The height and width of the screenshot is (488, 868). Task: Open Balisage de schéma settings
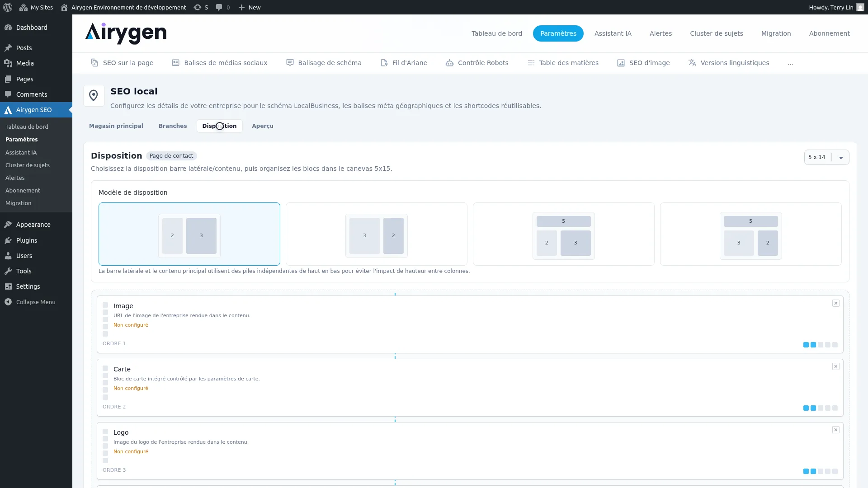click(x=324, y=63)
